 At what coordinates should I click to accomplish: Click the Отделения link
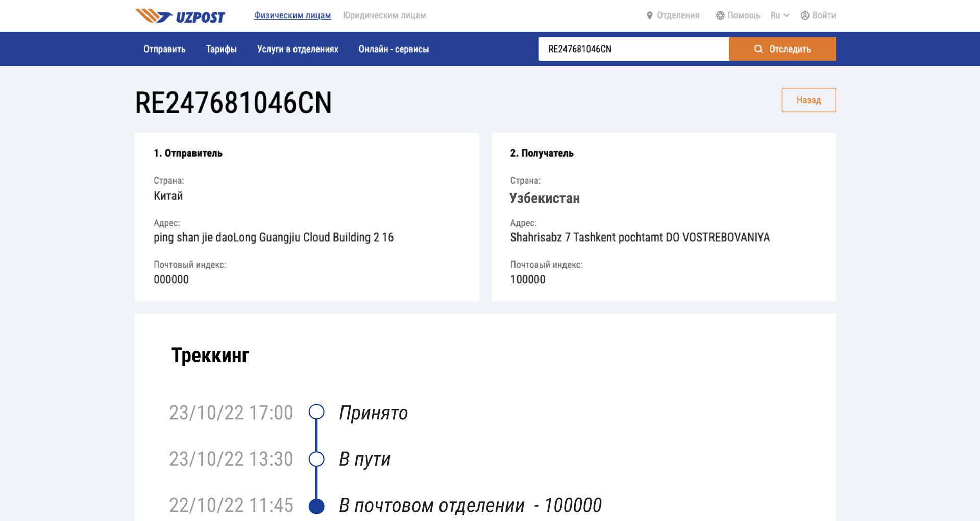point(678,16)
